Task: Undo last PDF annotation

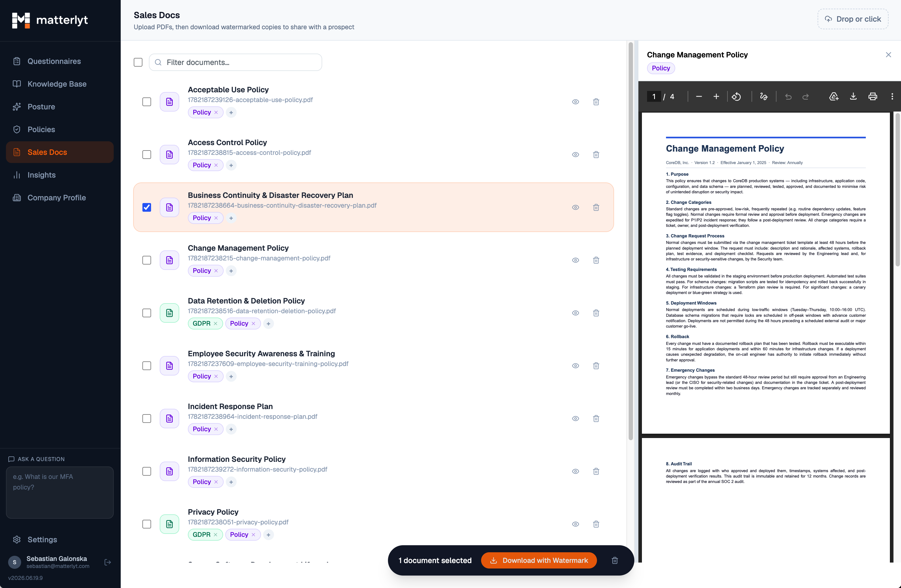Action: tap(788, 97)
